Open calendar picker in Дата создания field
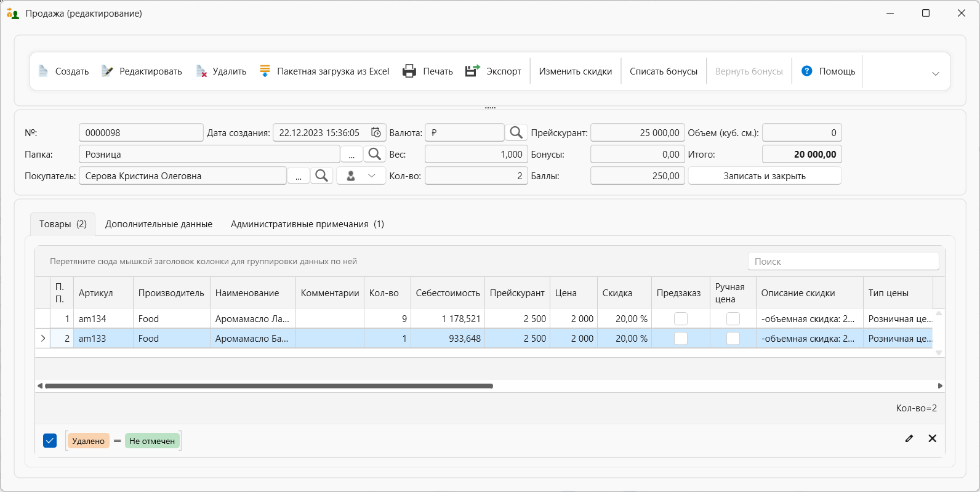This screenshot has width=980, height=492. 376,132
